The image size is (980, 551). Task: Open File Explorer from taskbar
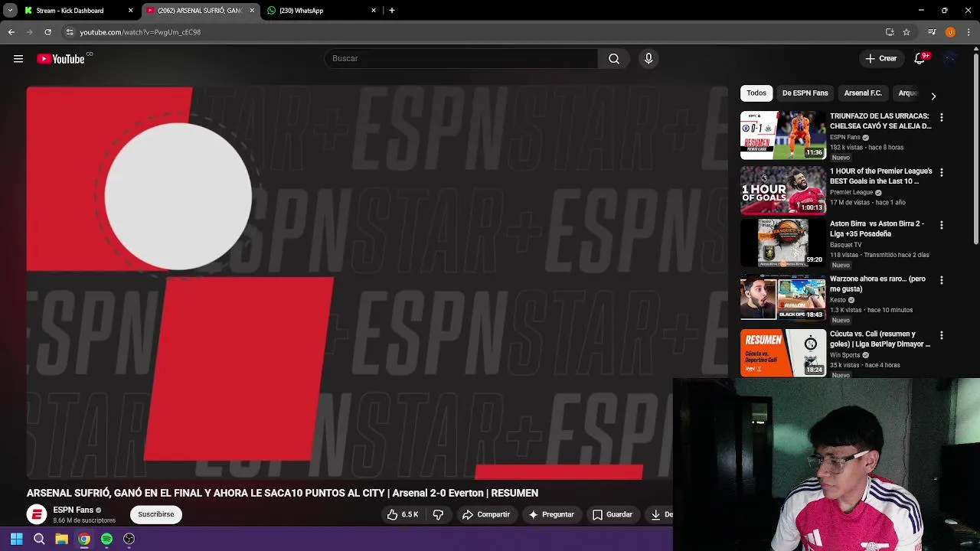(x=61, y=539)
